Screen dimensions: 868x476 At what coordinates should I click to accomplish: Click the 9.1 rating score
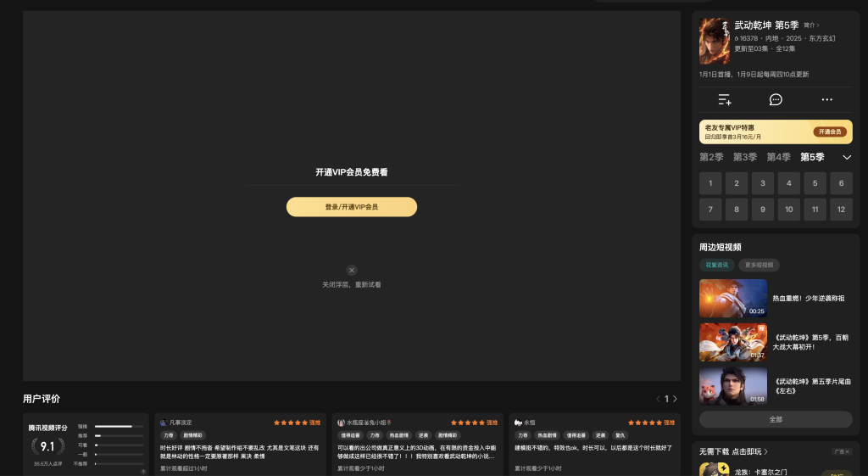[47, 446]
